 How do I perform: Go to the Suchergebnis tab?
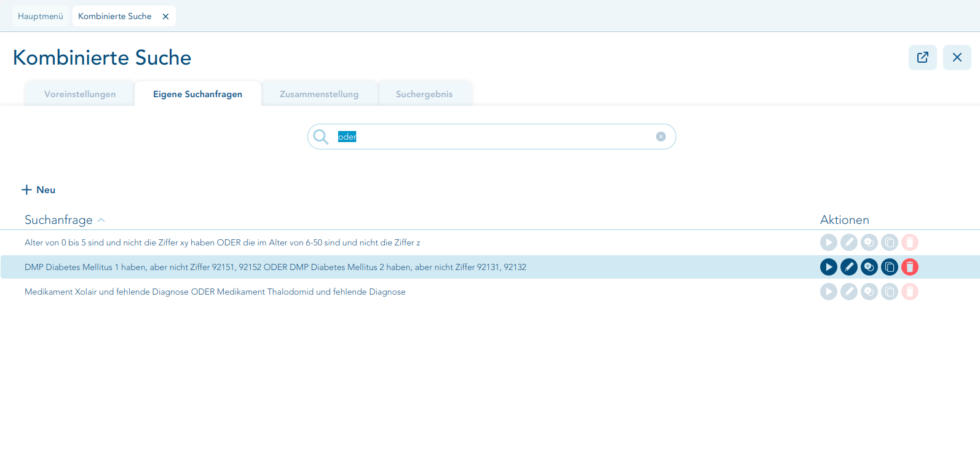point(424,94)
